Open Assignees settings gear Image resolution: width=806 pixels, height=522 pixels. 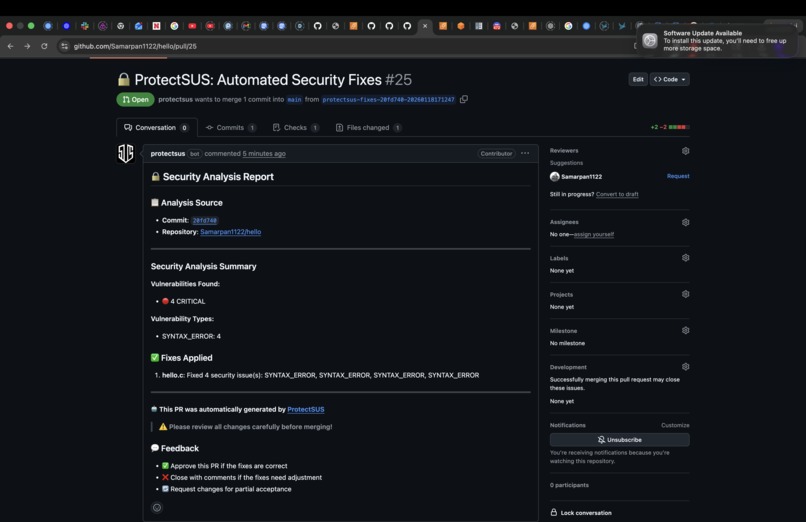pyautogui.click(x=685, y=222)
